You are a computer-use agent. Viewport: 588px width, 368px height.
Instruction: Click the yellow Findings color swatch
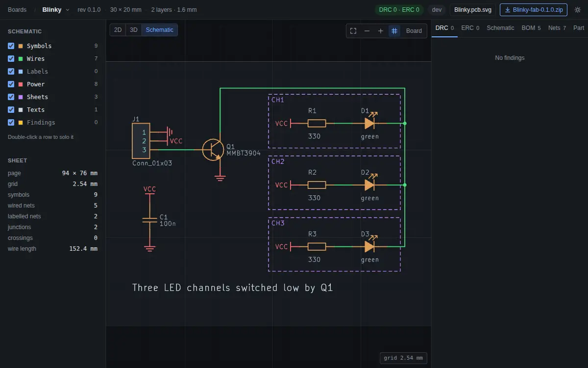pos(21,123)
